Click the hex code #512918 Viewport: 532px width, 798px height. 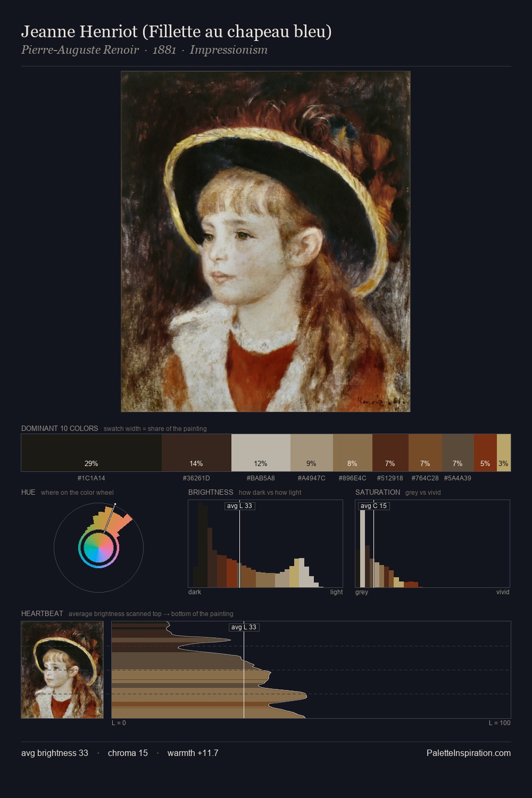coord(390,478)
